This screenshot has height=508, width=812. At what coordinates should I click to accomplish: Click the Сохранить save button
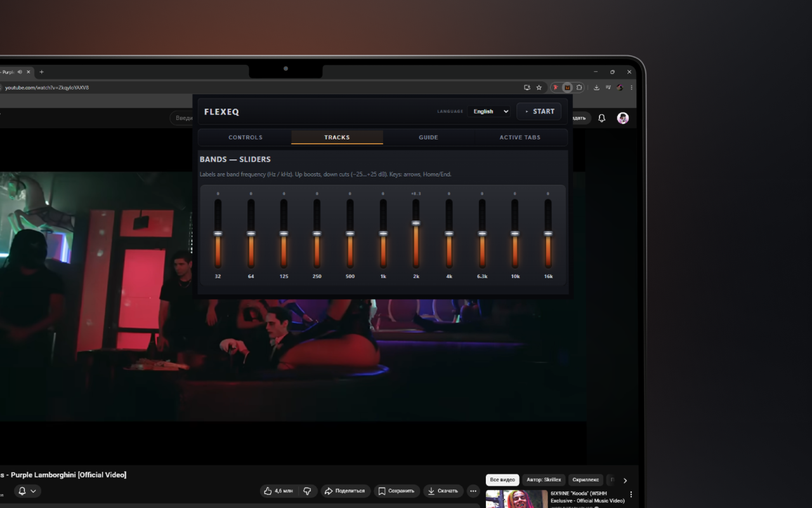[396, 491]
